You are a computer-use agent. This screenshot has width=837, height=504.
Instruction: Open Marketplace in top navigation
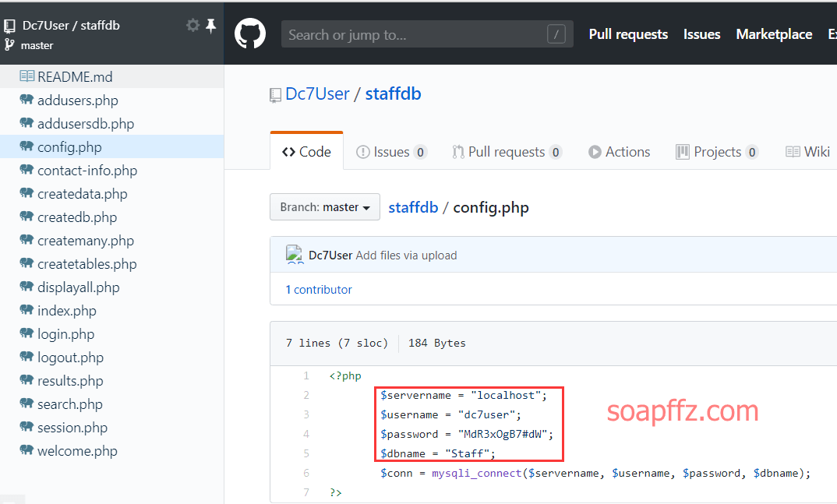tap(774, 34)
